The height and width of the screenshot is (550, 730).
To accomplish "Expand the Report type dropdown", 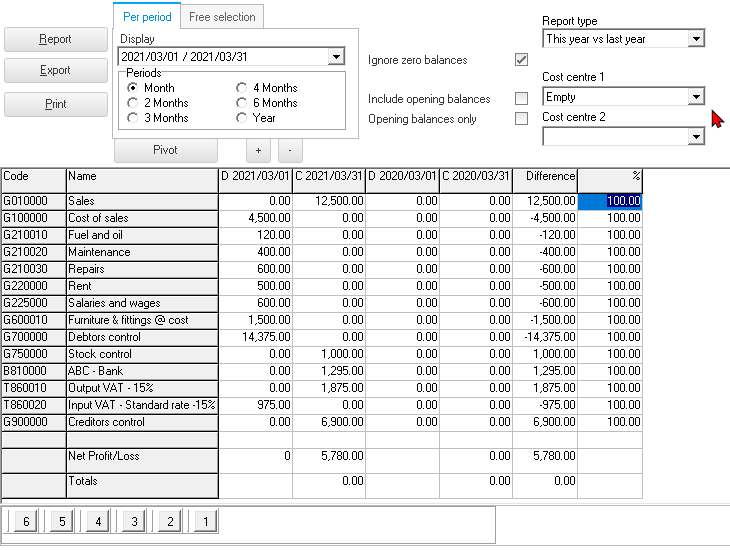I will [x=696, y=39].
